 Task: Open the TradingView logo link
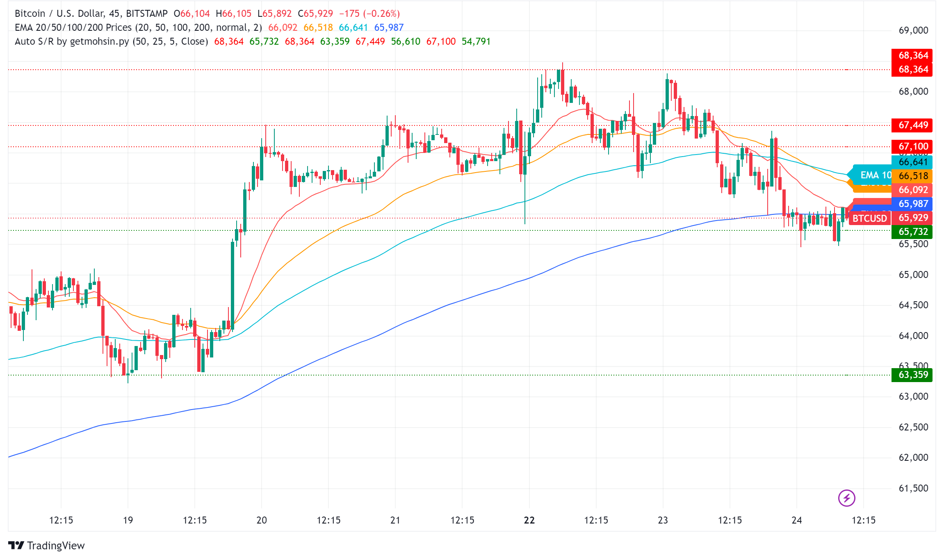46,546
